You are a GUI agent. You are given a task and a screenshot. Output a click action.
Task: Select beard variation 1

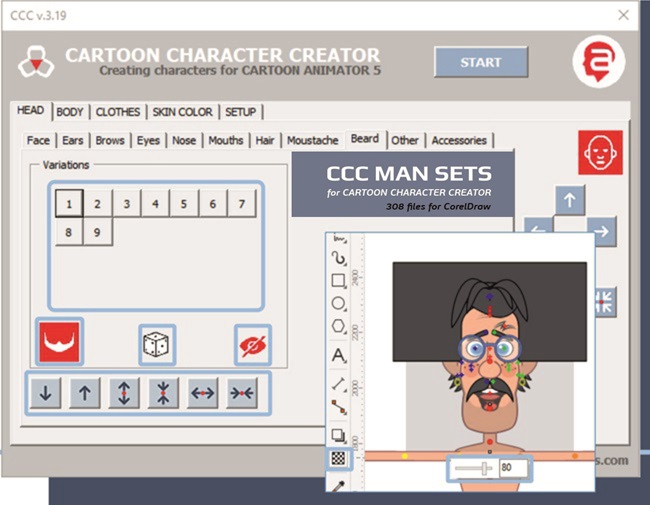coord(68,204)
